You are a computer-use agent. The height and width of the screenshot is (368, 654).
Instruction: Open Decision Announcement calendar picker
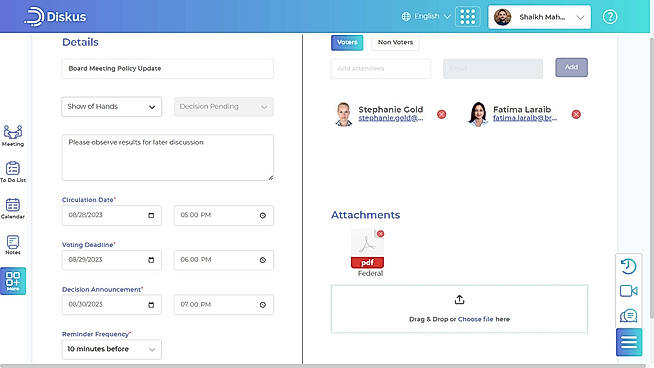(151, 305)
